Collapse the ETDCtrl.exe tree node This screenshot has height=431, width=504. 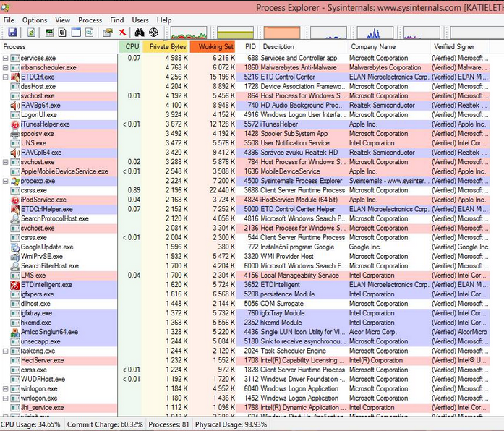point(6,77)
